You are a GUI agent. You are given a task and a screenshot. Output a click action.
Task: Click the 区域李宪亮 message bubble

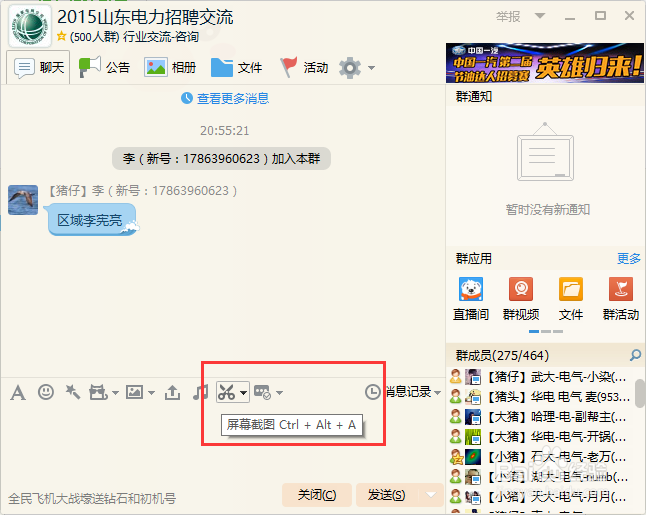point(92,220)
